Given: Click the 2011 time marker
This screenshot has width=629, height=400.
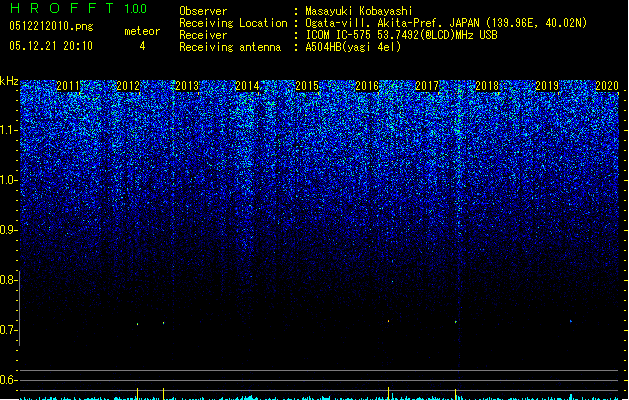Looking at the screenshot, I should [x=68, y=86].
